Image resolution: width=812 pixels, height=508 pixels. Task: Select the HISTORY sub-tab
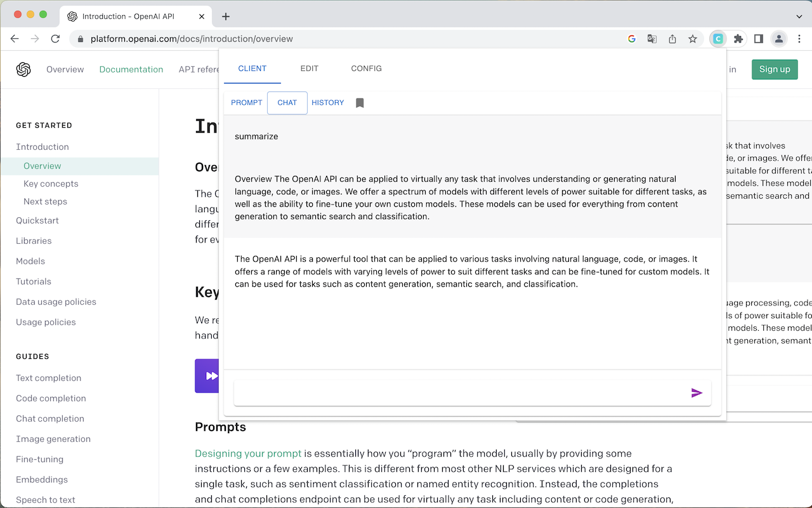tap(327, 103)
